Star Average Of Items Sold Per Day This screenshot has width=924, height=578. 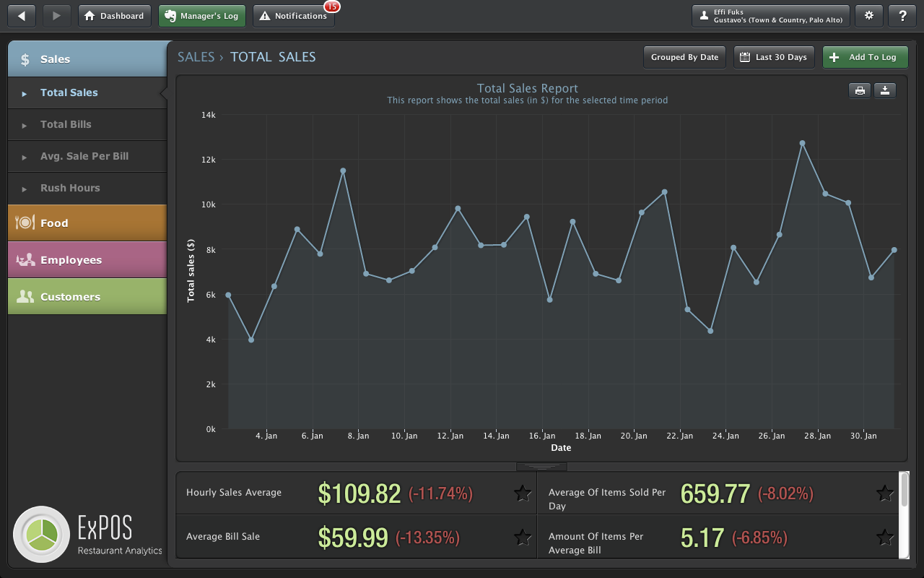tap(885, 493)
